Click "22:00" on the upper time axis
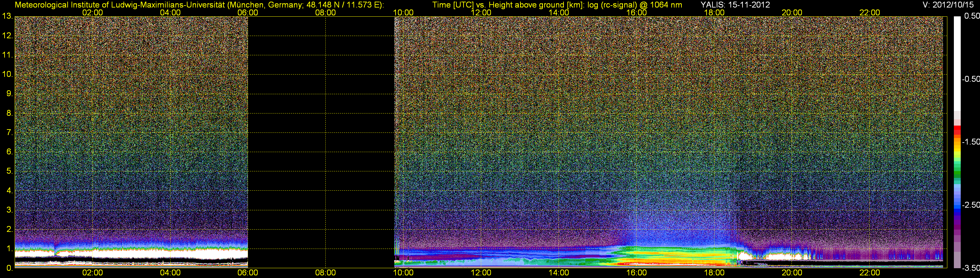The width and height of the screenshot is (980, 278). pos(870,12)
